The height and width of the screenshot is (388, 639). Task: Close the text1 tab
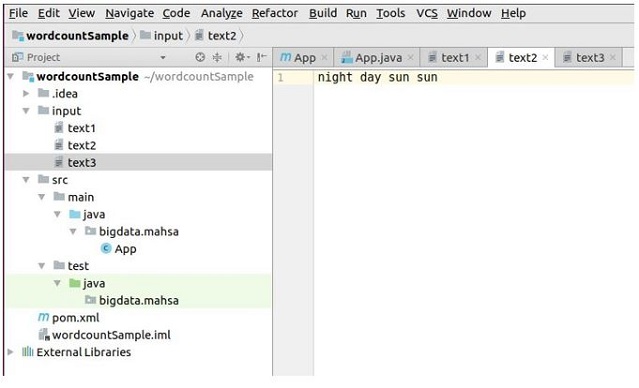coord(478,58)
